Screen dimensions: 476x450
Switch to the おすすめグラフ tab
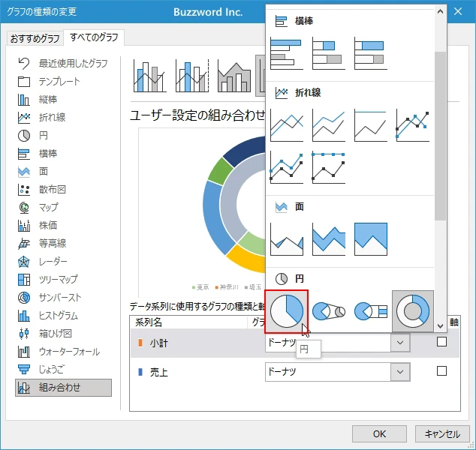[35, 39]
